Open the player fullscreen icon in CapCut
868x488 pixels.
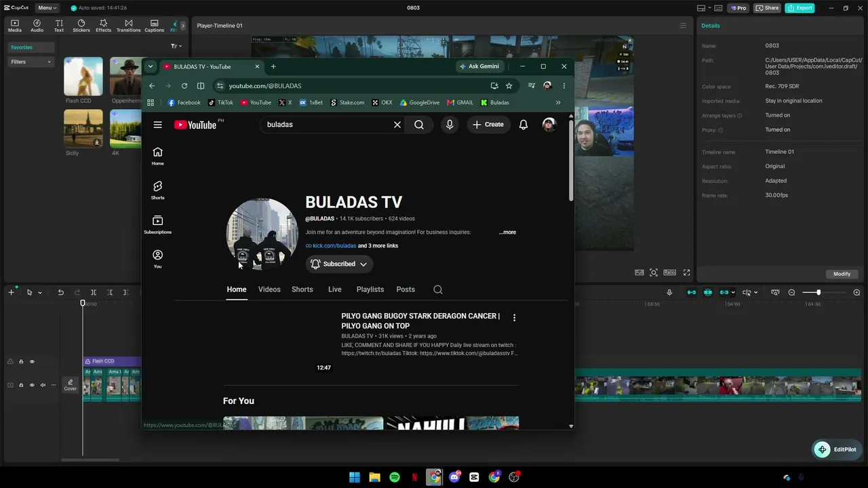[686, 272]
